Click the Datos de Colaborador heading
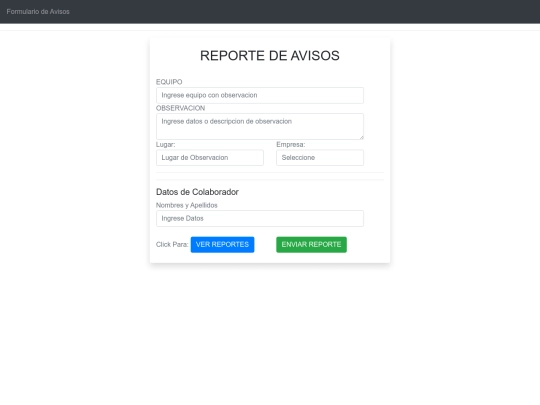This screenshot has width=540, height=405. (x=197, y=192)
